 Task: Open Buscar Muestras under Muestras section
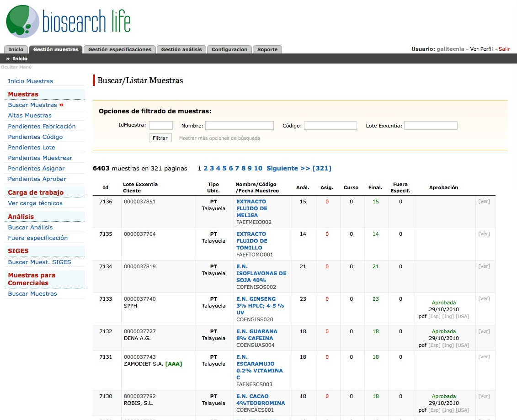tap(32, 105)
